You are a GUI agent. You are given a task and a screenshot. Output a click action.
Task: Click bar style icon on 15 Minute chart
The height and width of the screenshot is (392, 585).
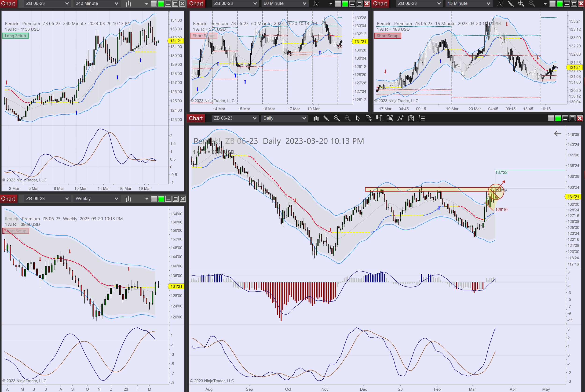coord(500,4)
